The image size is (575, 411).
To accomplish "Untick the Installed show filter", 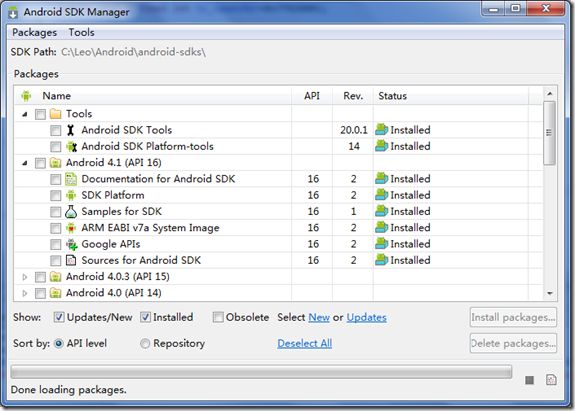I will pyautogui.click(x=146, y=317).
